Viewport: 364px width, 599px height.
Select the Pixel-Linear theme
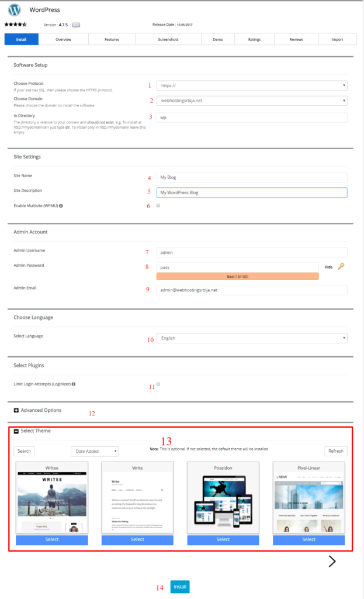coord(308,539)
